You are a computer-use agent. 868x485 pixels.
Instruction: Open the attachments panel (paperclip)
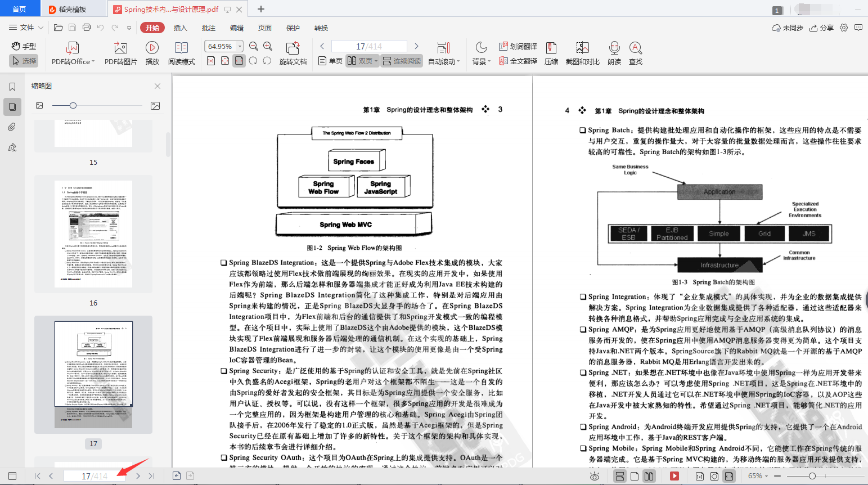click(12, 127)
